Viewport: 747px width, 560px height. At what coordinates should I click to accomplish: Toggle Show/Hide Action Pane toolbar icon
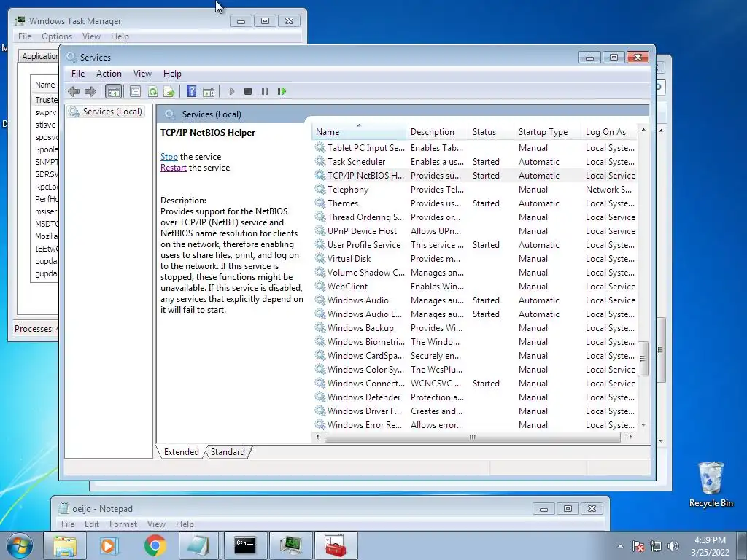coord(208,91)
